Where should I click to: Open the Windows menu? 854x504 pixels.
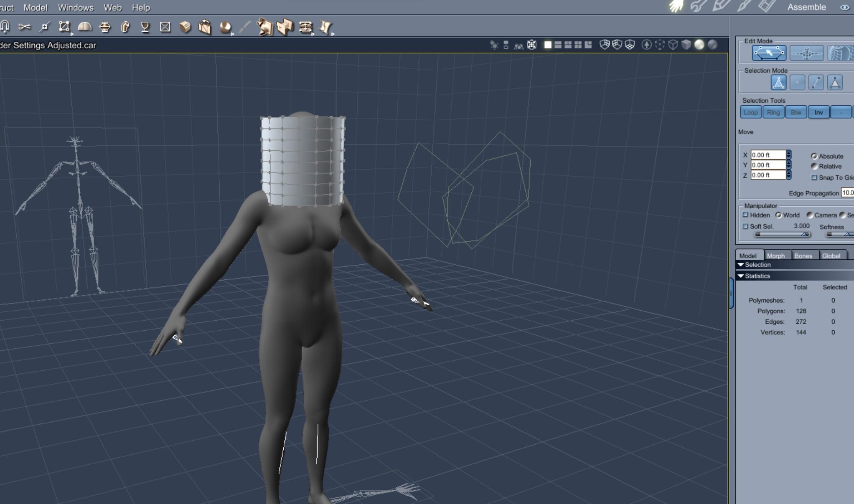click(76, 8)
